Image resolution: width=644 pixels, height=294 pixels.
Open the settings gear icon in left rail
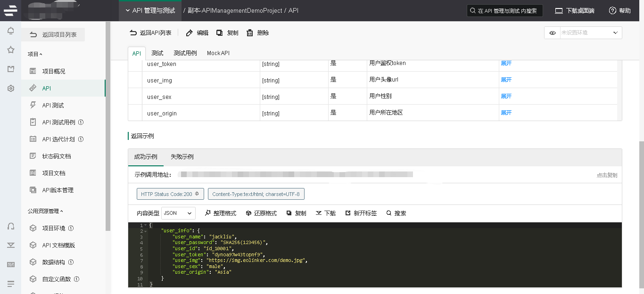click(10, 88)
